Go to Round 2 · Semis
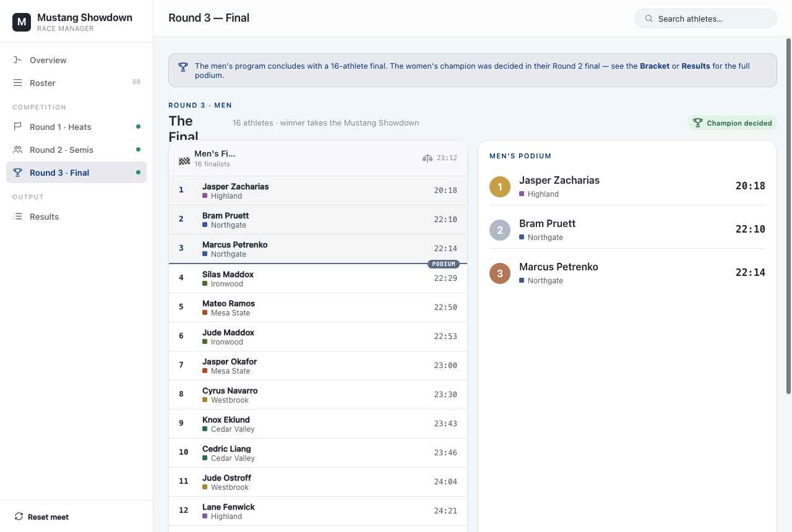Viewport: 792px width, 532px height. point(76,150)
